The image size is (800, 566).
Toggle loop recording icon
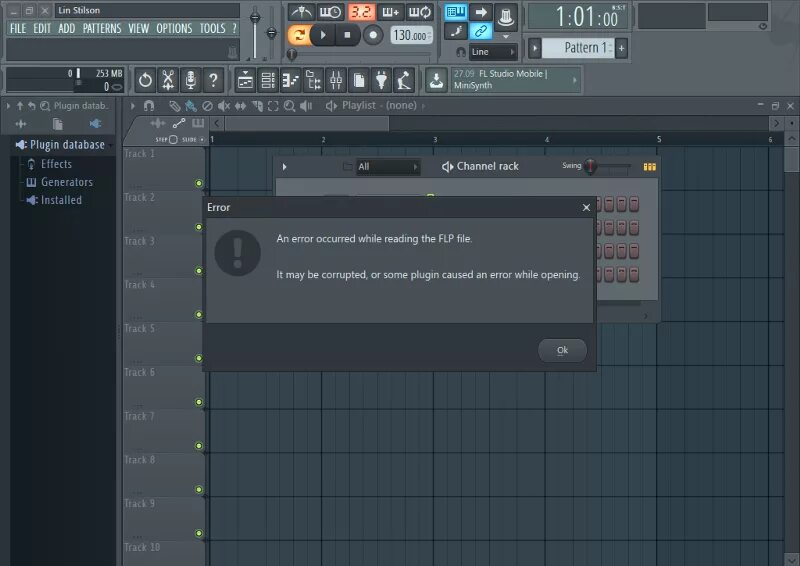(420, 12)
